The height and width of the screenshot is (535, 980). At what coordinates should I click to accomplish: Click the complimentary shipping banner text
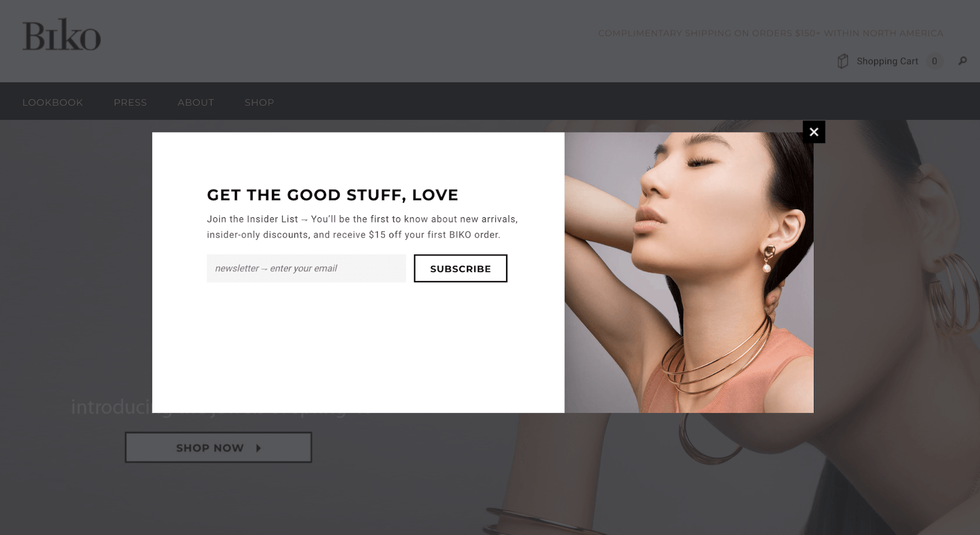[x=770, y=33]
